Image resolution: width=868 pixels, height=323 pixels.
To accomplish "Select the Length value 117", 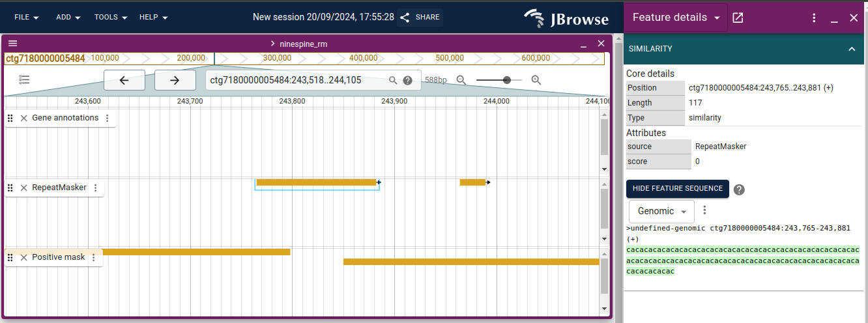I will tap(697, 103).
